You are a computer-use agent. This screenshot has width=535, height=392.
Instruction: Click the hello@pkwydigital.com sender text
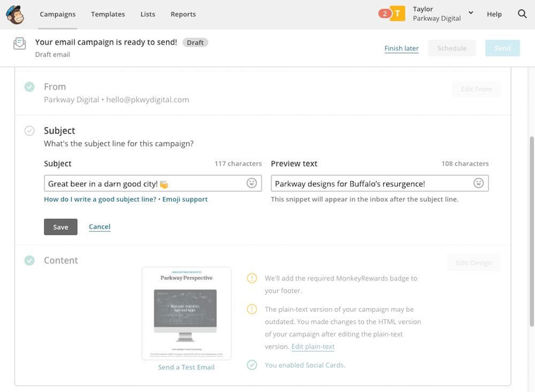coord(148,99)
